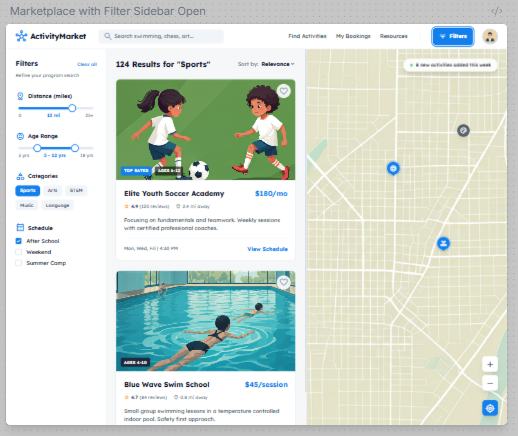Toggle the blue Filters button
This screenshot has width=518, height=436.
(453, 36)
